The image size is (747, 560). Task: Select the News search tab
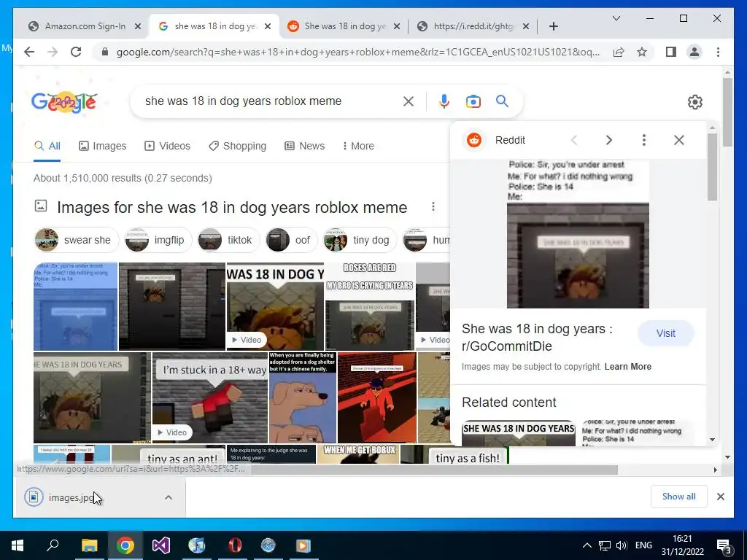coord(304,146)
